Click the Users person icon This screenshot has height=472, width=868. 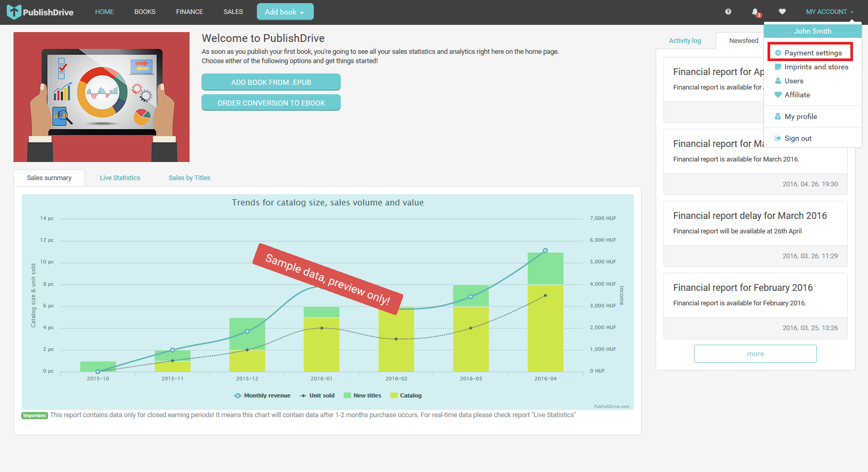[778, 81]
